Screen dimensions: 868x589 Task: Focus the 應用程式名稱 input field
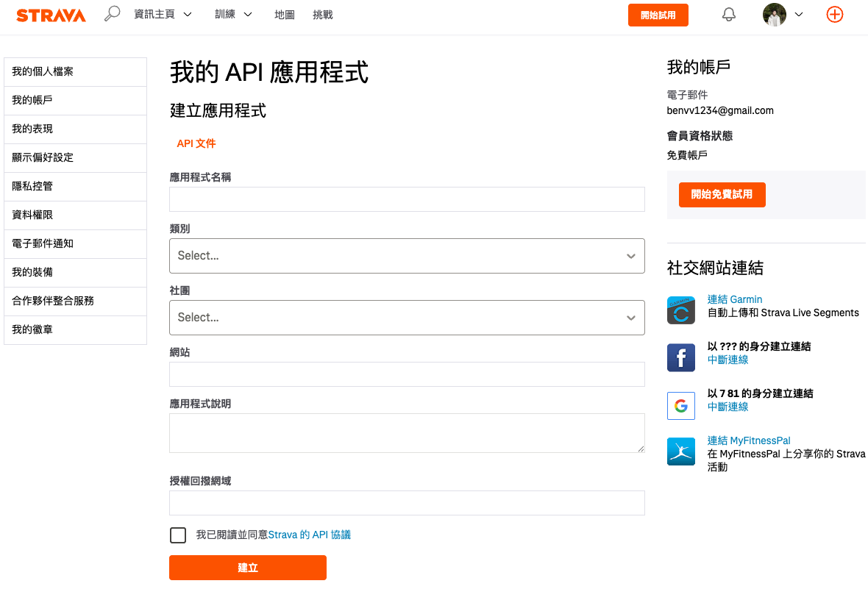tap(407, 199)
